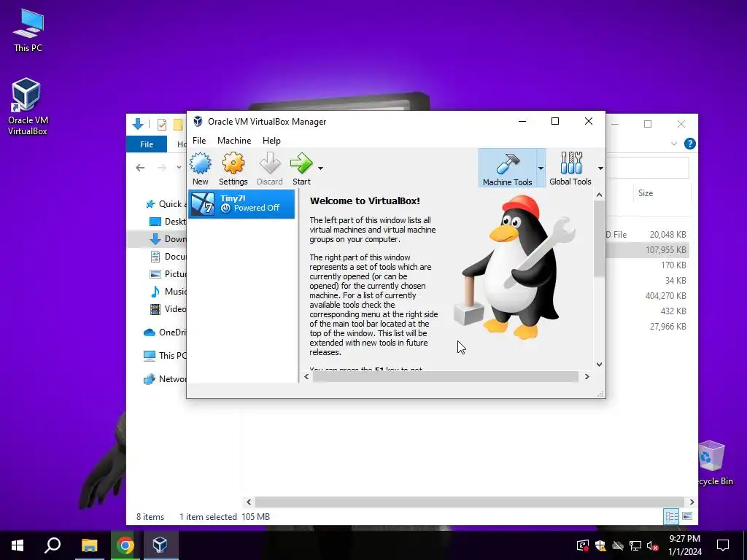The image size is (747, 560).
Task: Select Pictures in Explorer sidebar
Action: 169,274
